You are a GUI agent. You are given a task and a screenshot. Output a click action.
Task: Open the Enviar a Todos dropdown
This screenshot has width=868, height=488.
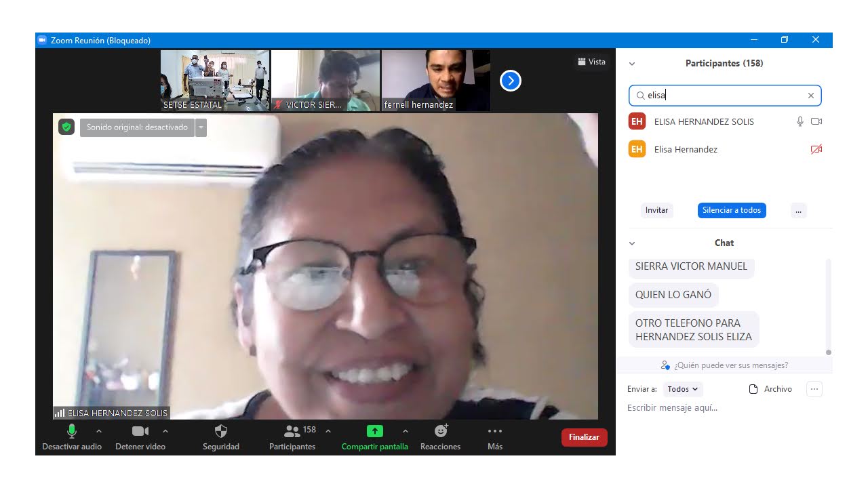click(682, 389)
